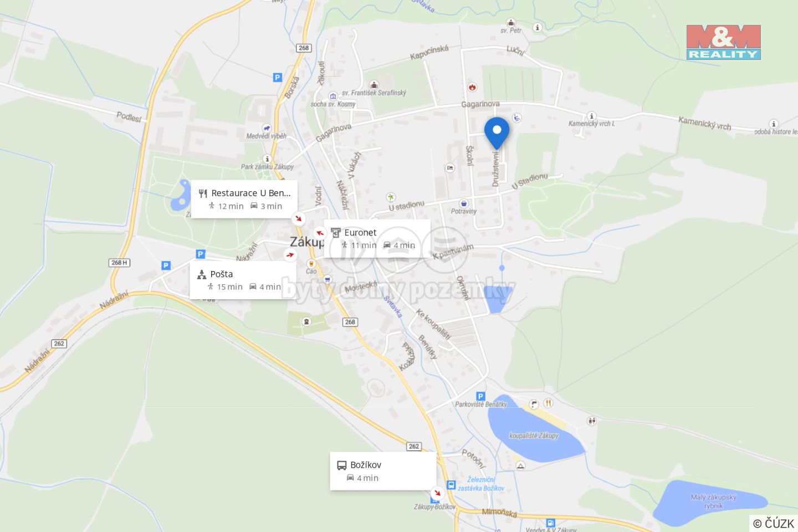Select the red fire station icon

[x=472, y=87]
